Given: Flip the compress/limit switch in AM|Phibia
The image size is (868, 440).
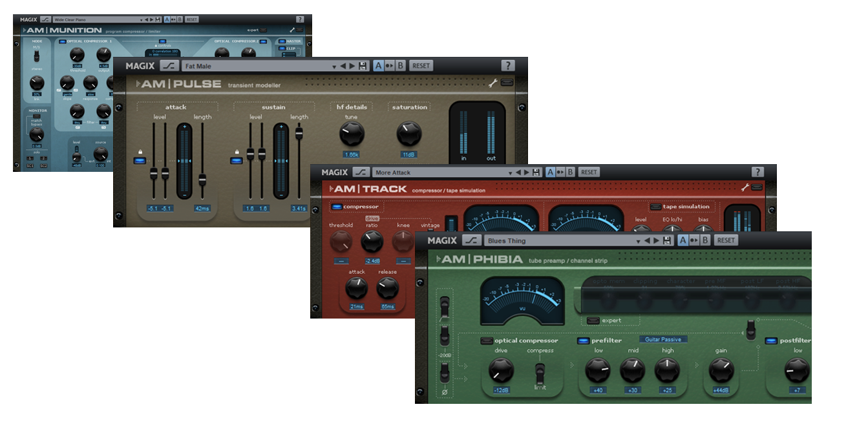Looking at the screenshot, I should pos(540,372).
